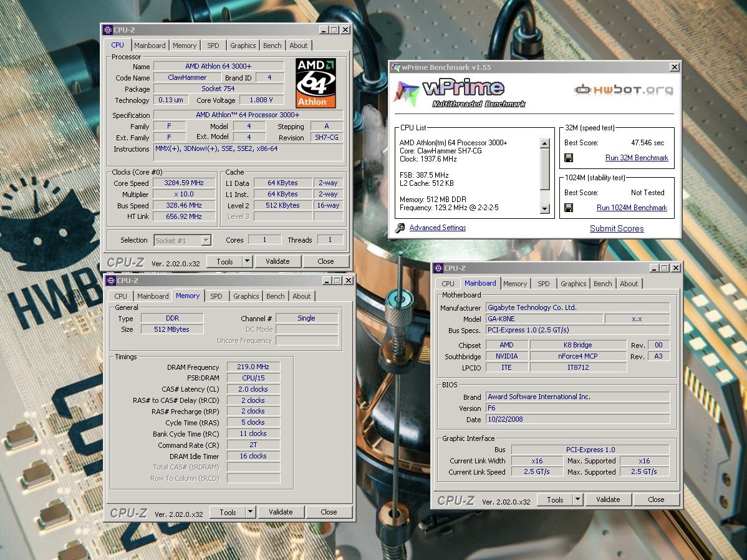This screenshot has width=747, height=560.
Task: Click Command Rate value 2T
Action: click(253, 445)
